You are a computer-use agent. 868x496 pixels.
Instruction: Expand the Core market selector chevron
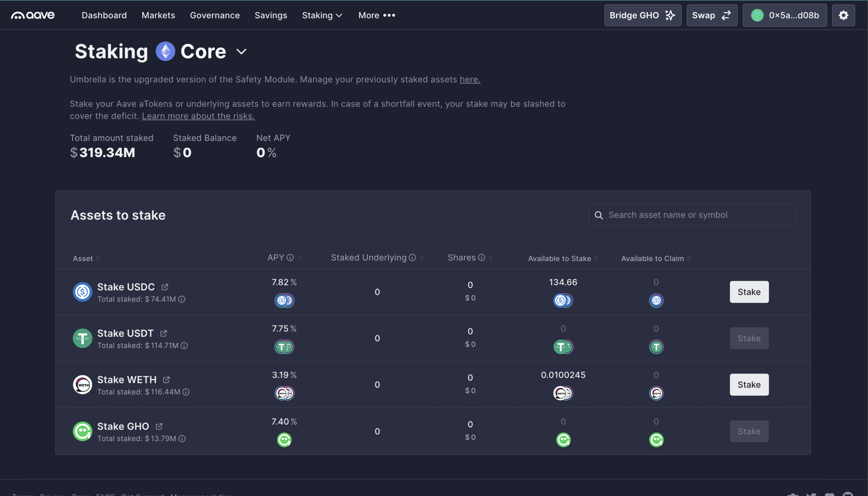241,52
